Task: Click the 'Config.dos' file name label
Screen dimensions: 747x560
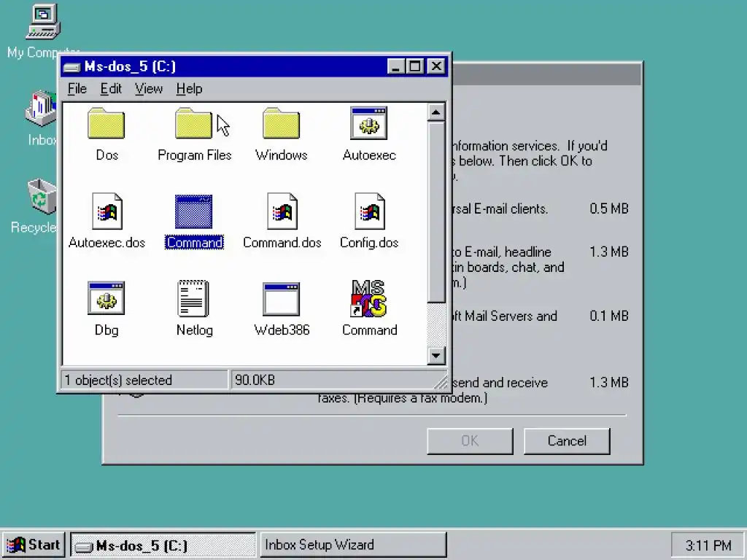Action: click(x=369, y=242)
